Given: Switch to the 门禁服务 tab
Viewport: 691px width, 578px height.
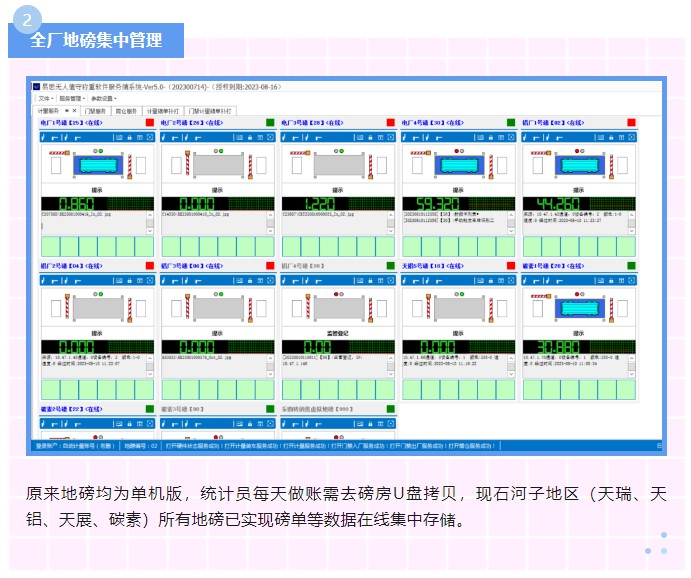Looking at the screenshot, I should [96, 111].
